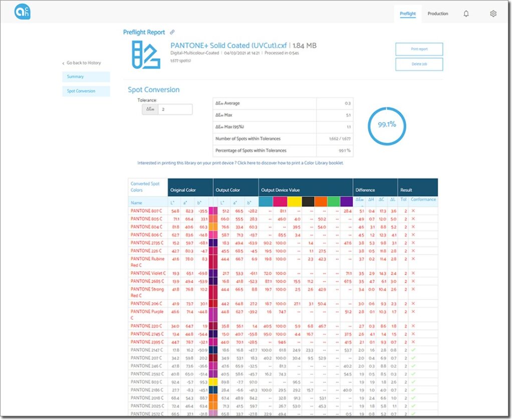Select Spot Conversion in the sidebar
The image size is (513, 420).
[x=86, y=91]
